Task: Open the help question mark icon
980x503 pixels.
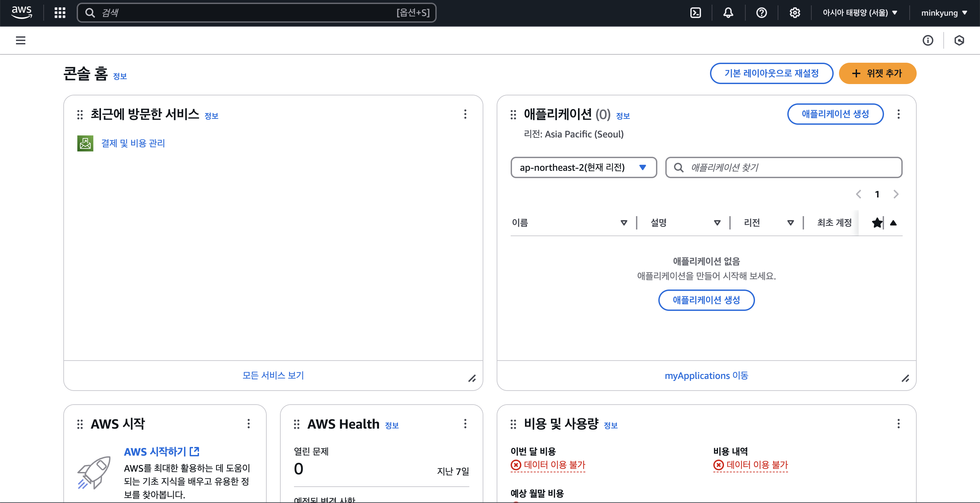Action: coord(761,13)
